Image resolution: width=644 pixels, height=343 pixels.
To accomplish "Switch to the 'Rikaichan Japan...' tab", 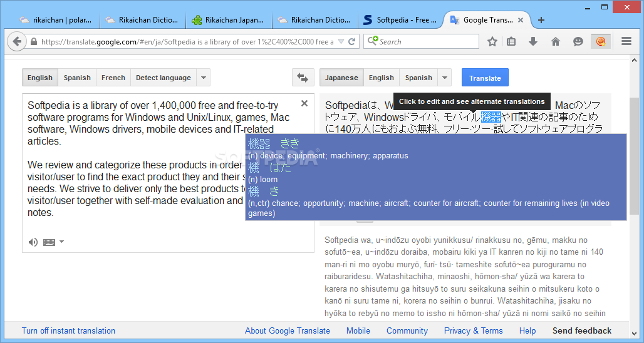I will (229, 19).
